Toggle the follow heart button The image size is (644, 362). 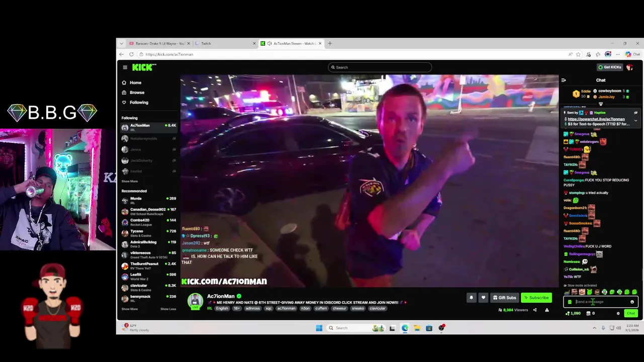tap(483, 298)
